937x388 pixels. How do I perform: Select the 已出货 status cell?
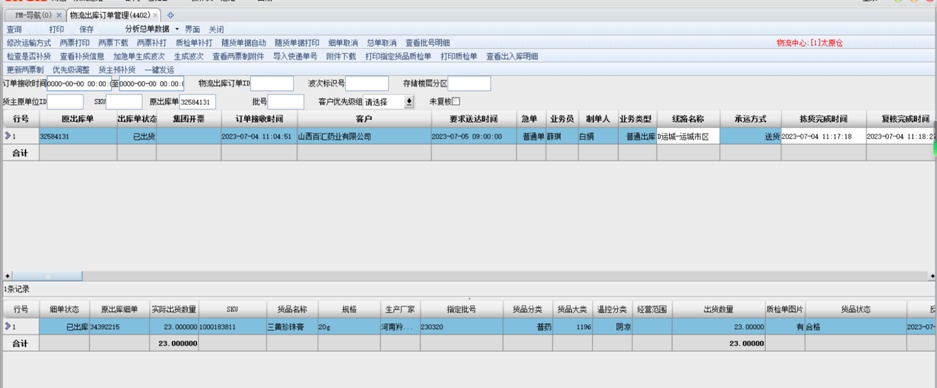[136, 136]
